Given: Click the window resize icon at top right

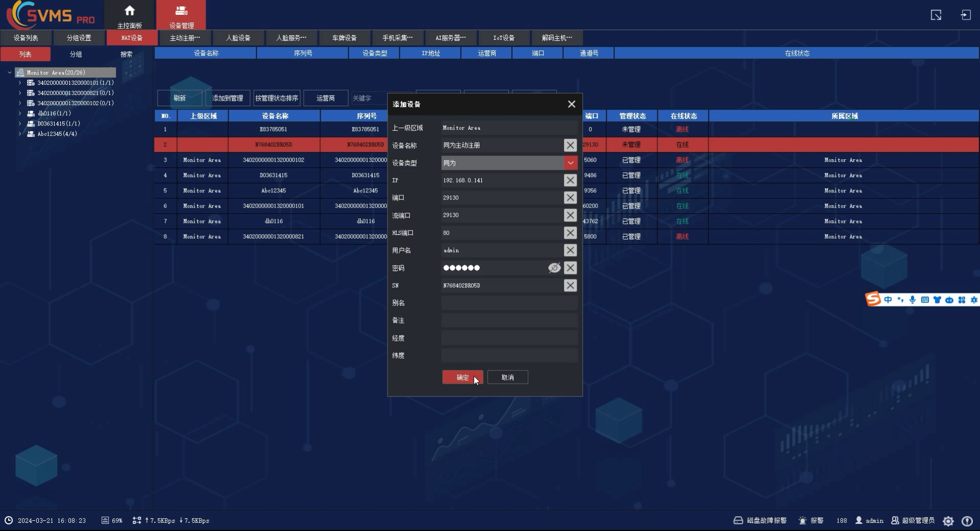Looking at the screenshot, I should [x=936, y=15].
